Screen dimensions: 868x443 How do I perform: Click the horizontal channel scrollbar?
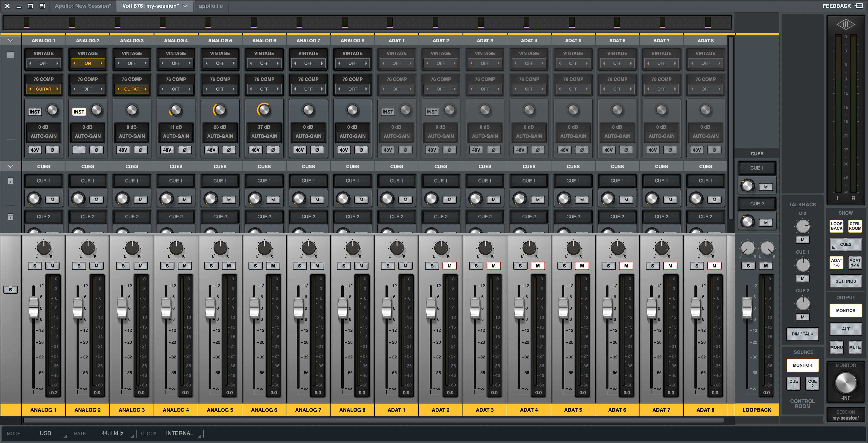click(x=373, y=420)
